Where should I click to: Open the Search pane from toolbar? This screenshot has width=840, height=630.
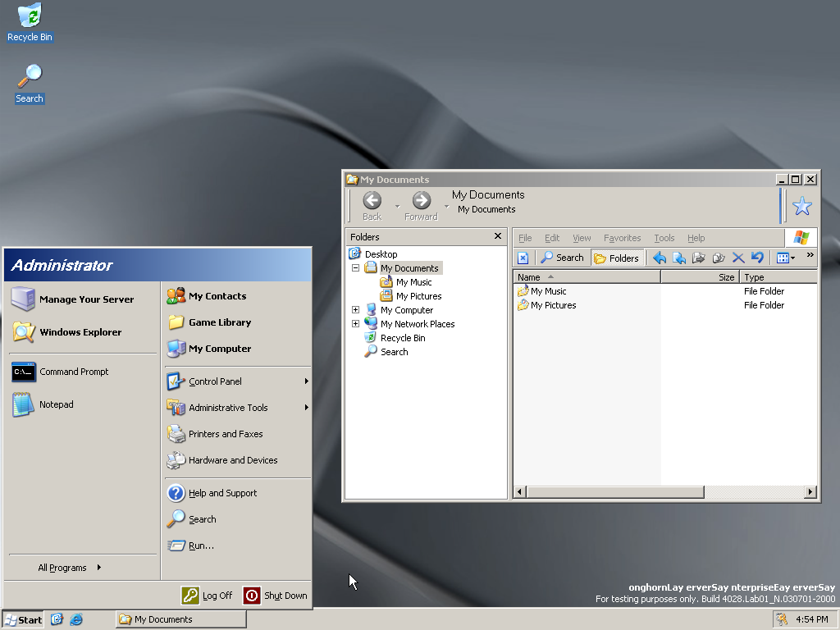coord(562,258)
